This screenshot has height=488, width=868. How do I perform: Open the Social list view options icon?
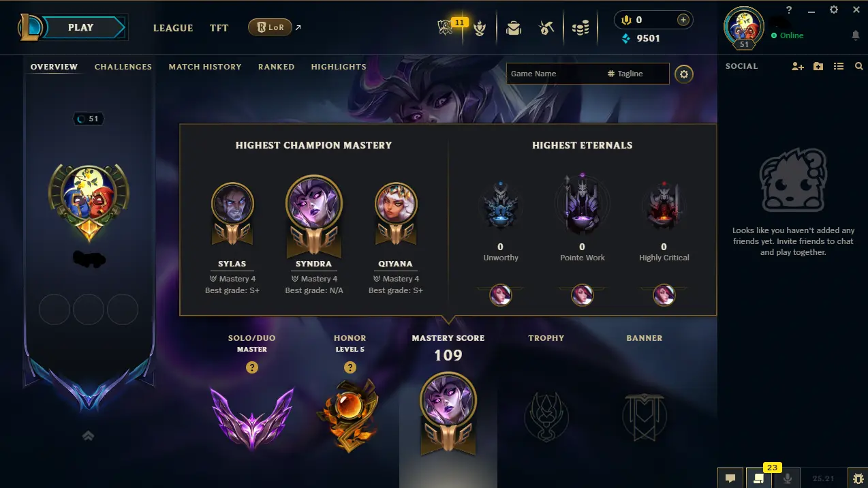[x=839, y=66]
